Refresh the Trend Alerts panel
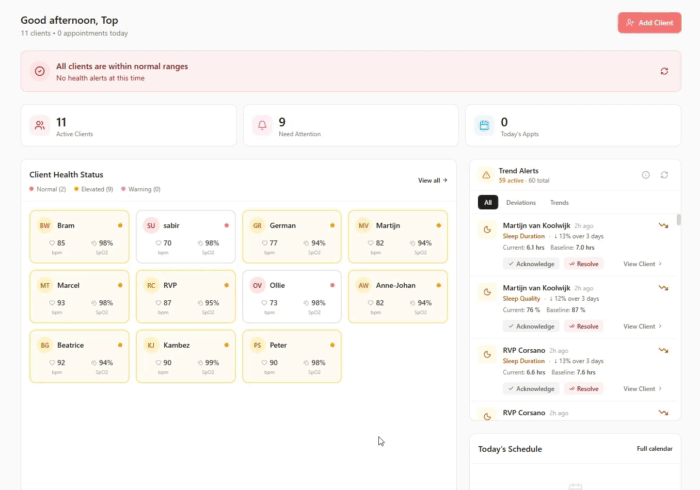 click(664, 175)
